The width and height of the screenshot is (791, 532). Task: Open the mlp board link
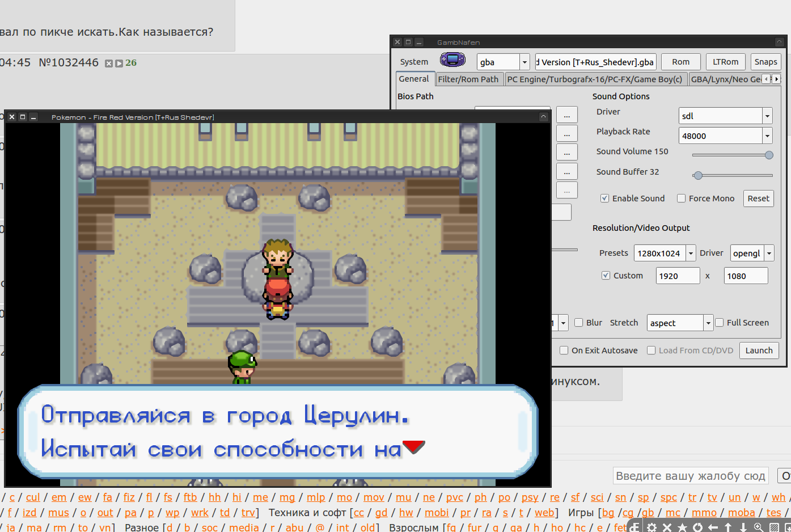(316, 497)
